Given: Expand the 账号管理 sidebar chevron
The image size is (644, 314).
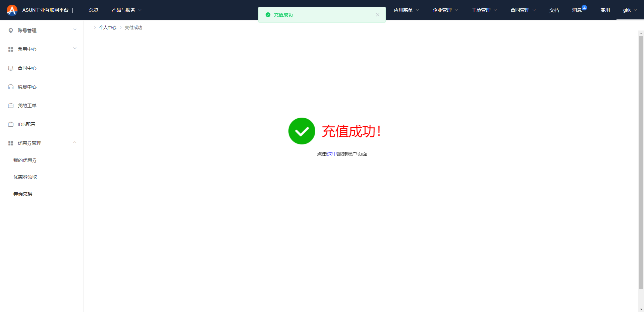Looking at the screenshot, I should tap(75, 30).
